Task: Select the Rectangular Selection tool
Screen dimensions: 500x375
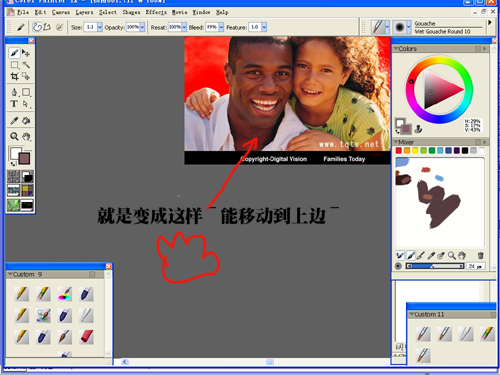Action: pyautogui.click(x=14, y=65)
